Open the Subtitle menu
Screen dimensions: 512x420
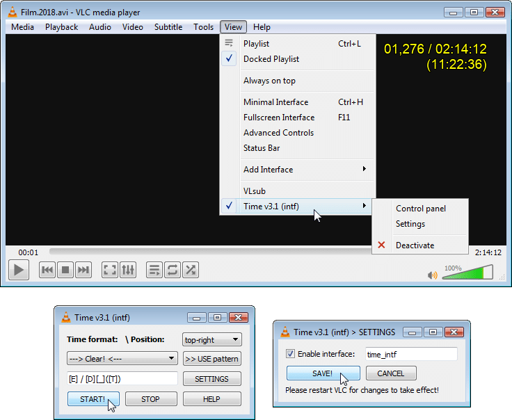168,27
